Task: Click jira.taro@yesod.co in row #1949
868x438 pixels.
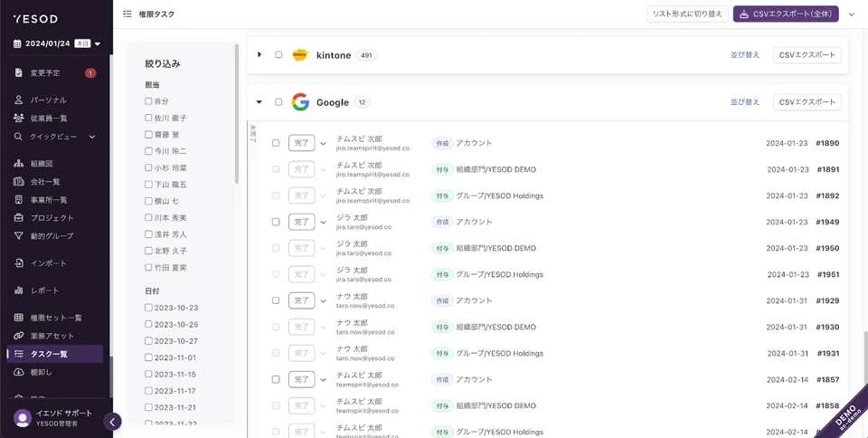Action: click(x=363, y=227)
